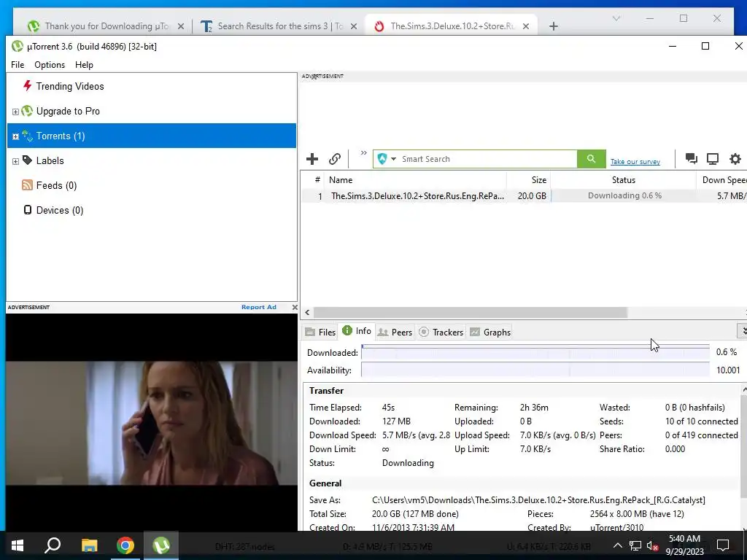The width and height of the screenshot is (747, 560).
Task: Open the Help menu
Action: tap(85, 65)
